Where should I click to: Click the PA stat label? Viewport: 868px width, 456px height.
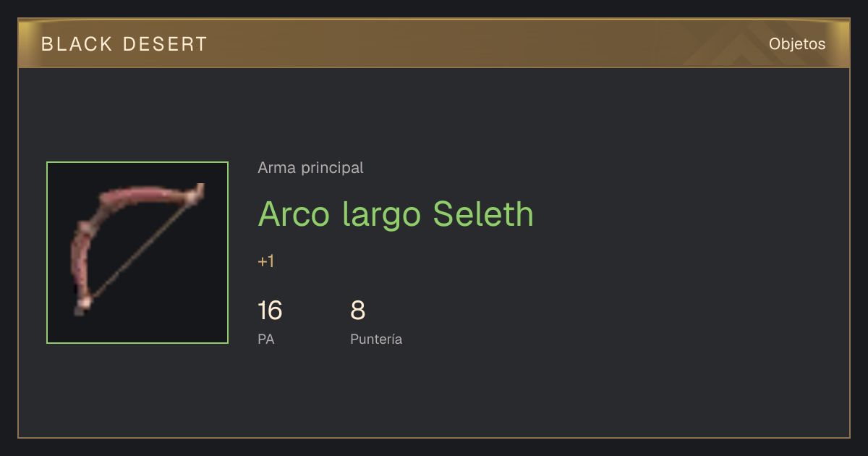click(266, 339)
